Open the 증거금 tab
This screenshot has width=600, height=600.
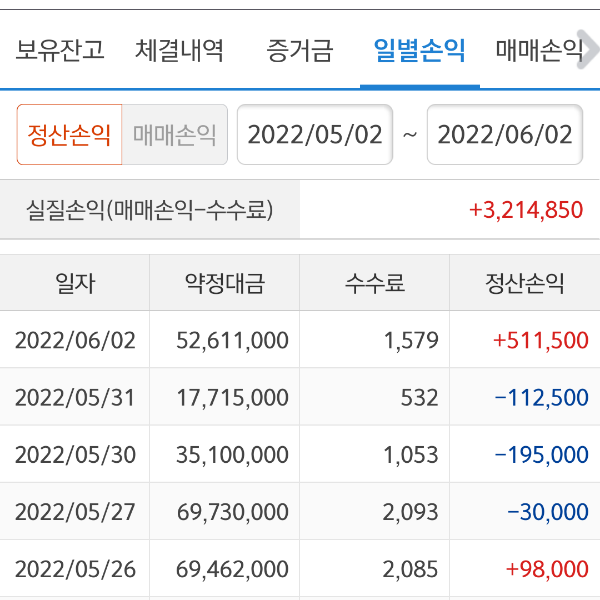[300, 49]
